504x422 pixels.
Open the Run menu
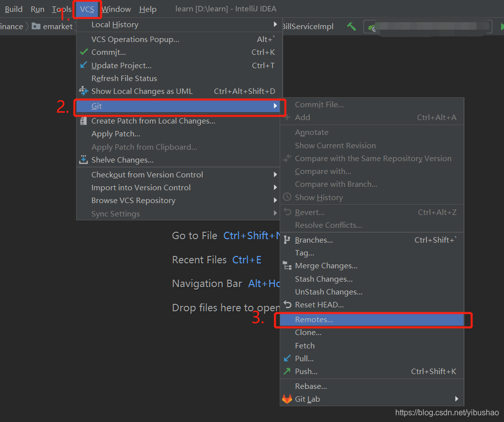(37, 9)
